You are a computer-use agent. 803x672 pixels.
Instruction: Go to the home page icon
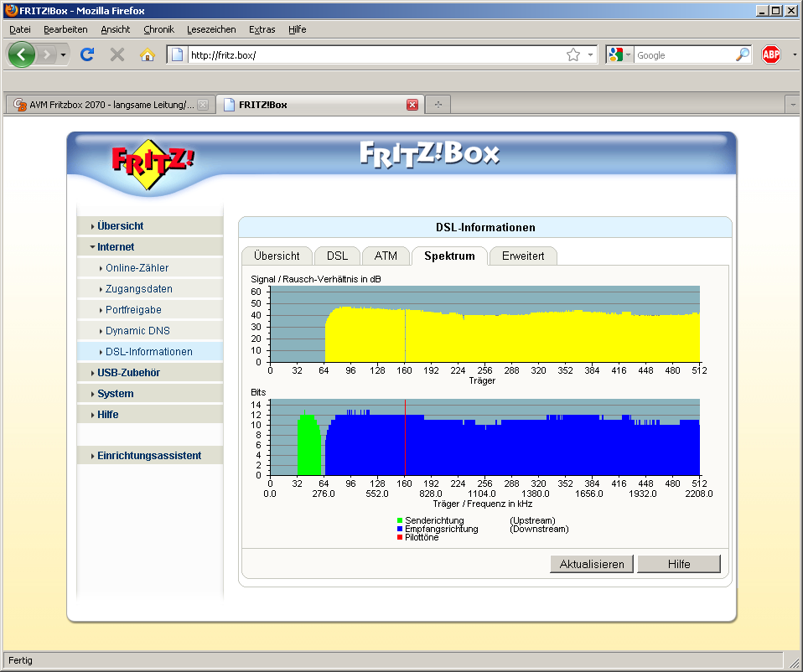(x=148, y=54)
